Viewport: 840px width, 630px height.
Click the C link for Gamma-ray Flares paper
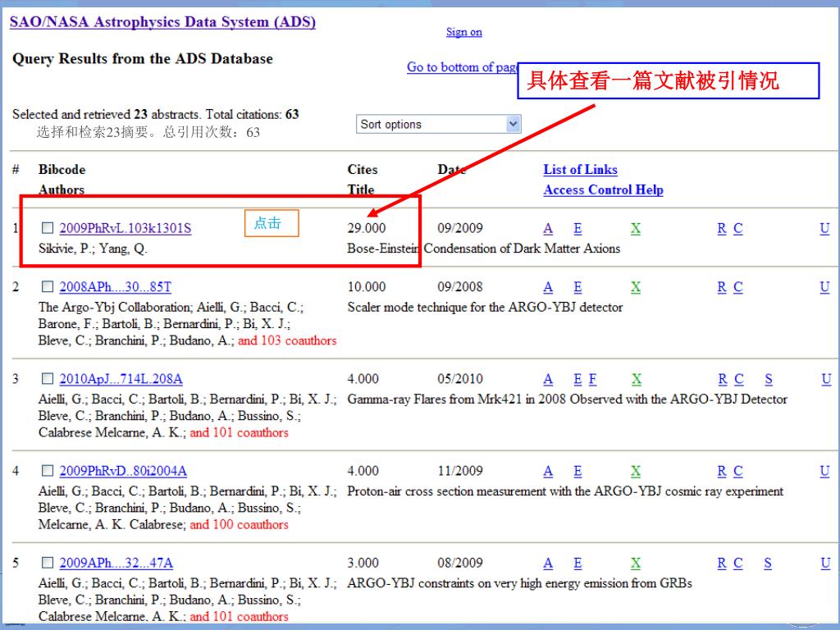pos(739,379)
